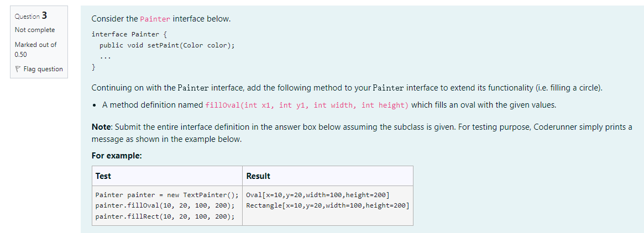Click the painter.fillRect test line
The width and height of the screenshot is (644, 233).
pos(165,216)
